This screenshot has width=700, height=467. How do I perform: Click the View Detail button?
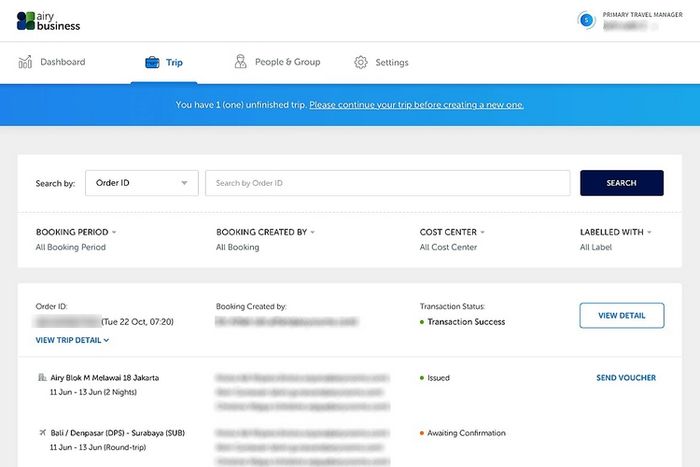pyautogui.click(x=621, y=315)
